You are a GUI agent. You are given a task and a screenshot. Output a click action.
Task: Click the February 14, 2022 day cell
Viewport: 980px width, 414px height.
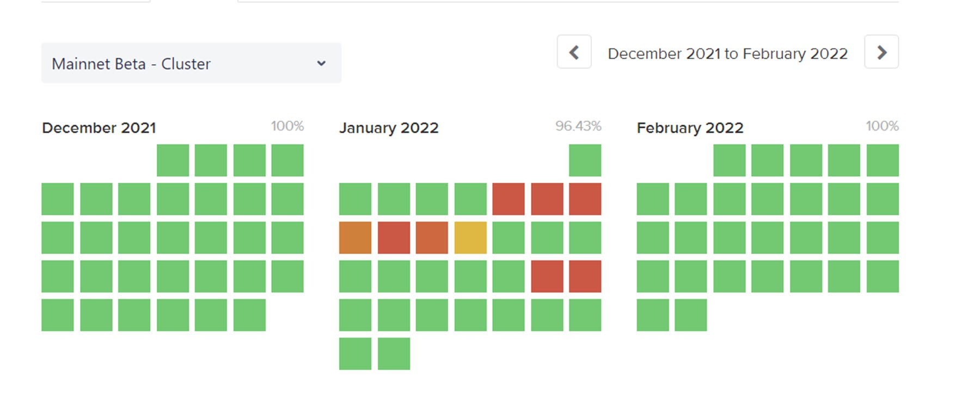pyautogui.click(x=691, y=238)
